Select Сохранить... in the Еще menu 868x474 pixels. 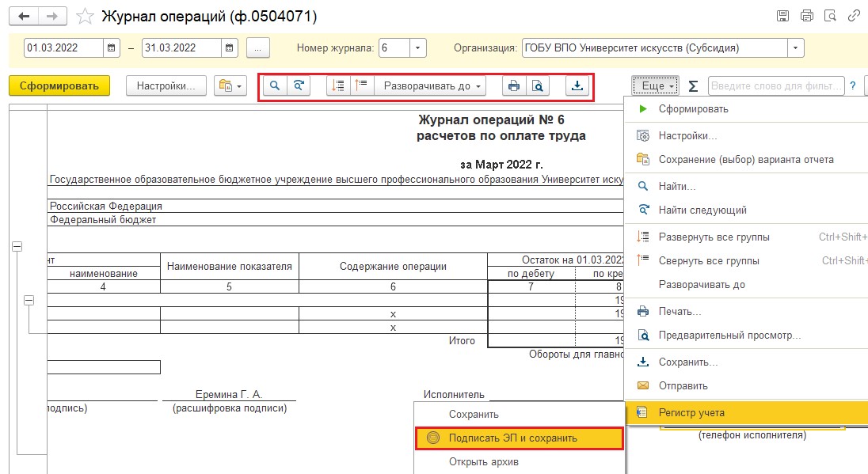[746, 362]
